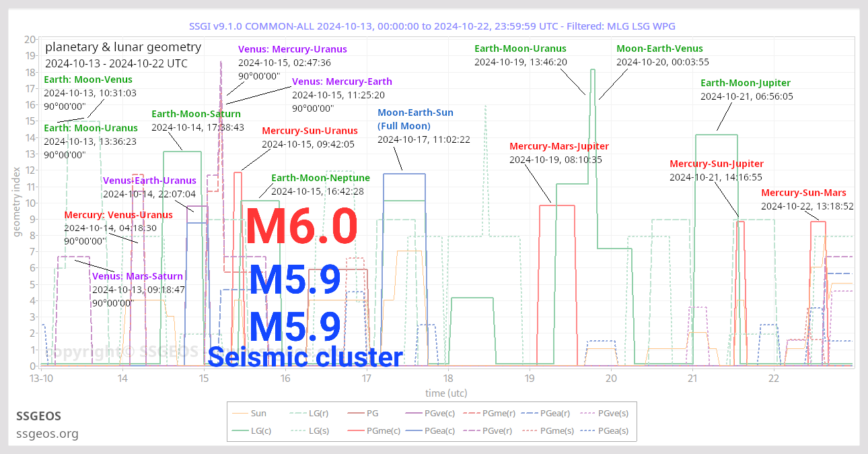Toggle the LG(s) series in the legend
The height and width of the screenshot is (454, 868).
pyautogui.click(x=300, y=430)
